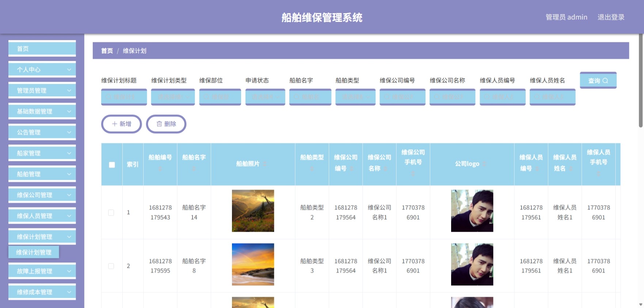Expand the 管理员管理 sidebar chevron
Screen dimensions: 644x308
69,90
